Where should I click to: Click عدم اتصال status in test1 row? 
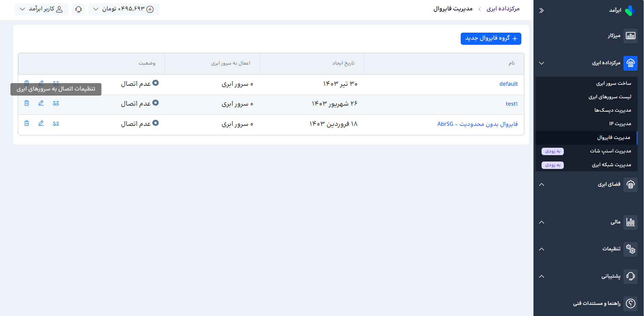[140, 104]
